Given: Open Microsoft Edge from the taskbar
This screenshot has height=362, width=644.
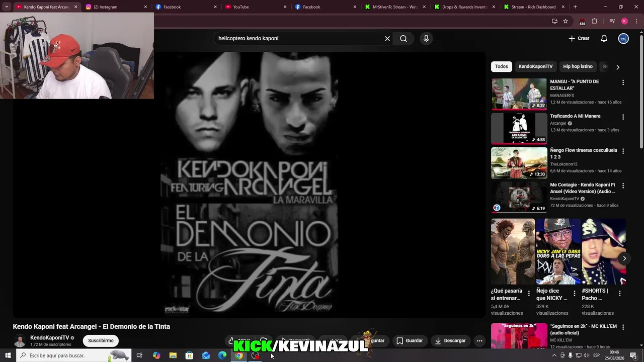Looking at the screenshot, I should (x=222, y=355).
